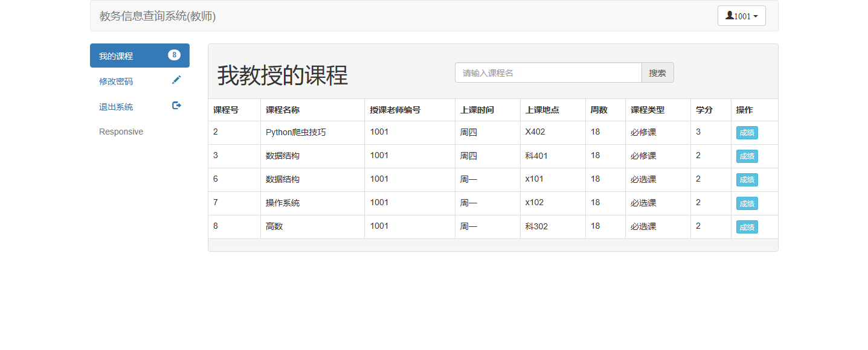868x350 pixels.
Task: Click the x102 location cell
Action: 553,203
